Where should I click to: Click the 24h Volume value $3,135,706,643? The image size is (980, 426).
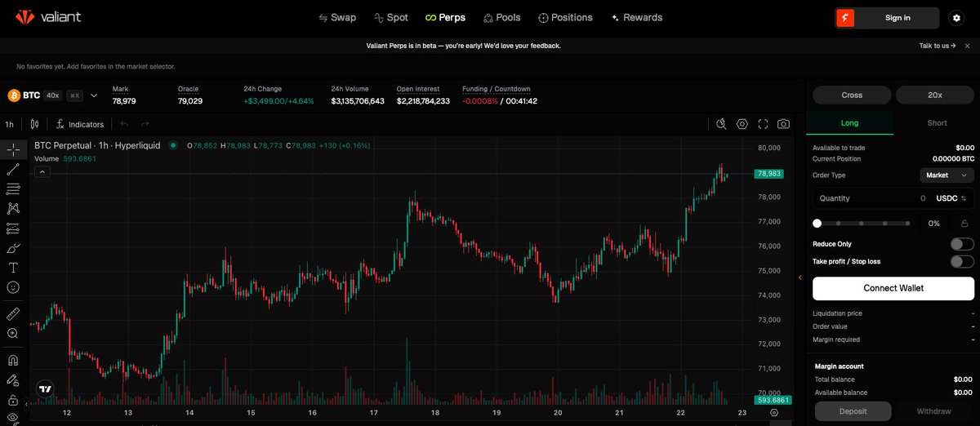pos(358,101)
